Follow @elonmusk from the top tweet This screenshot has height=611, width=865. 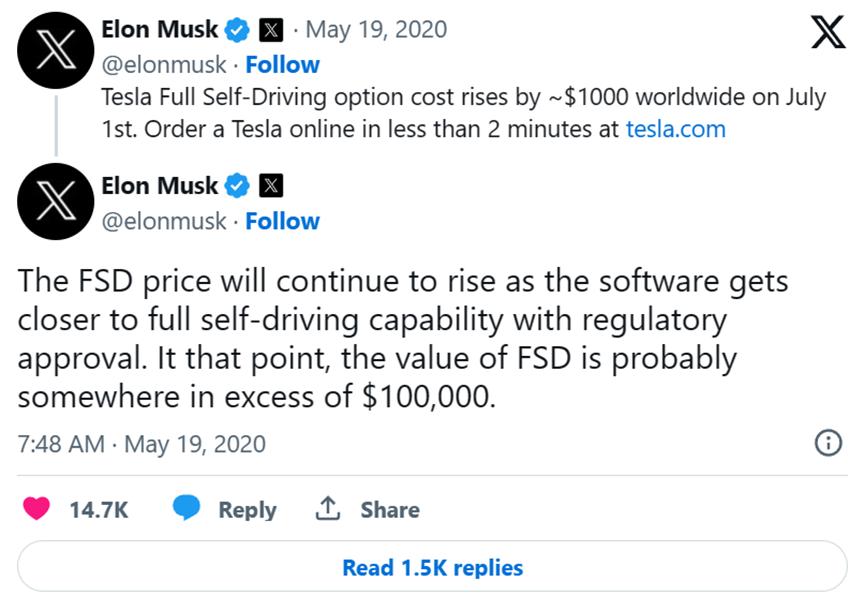tap(282, 65)
